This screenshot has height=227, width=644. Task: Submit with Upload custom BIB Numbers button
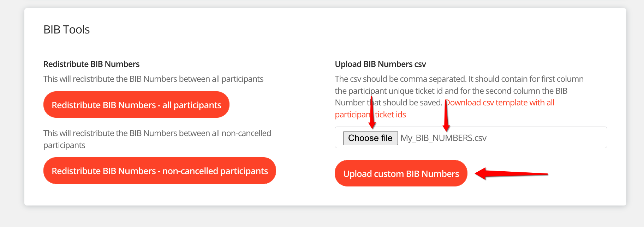point(401,173)
